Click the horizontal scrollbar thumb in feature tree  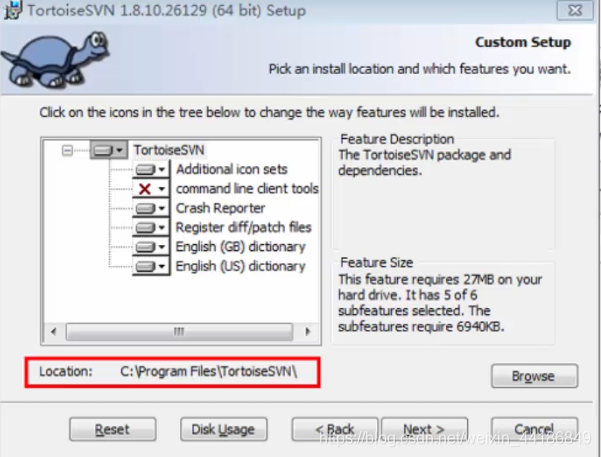point(179,332)
